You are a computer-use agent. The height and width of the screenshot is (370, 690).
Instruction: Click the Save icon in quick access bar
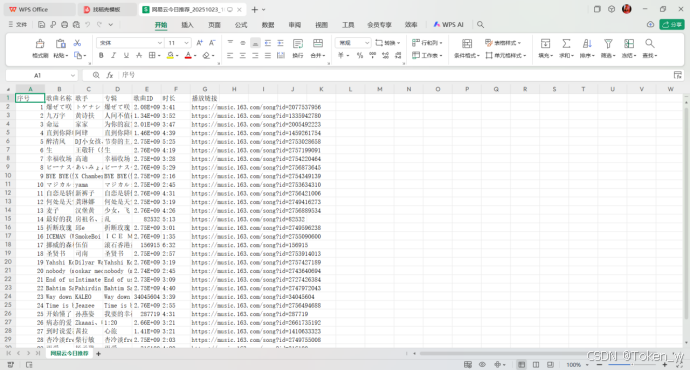[41, 25]
